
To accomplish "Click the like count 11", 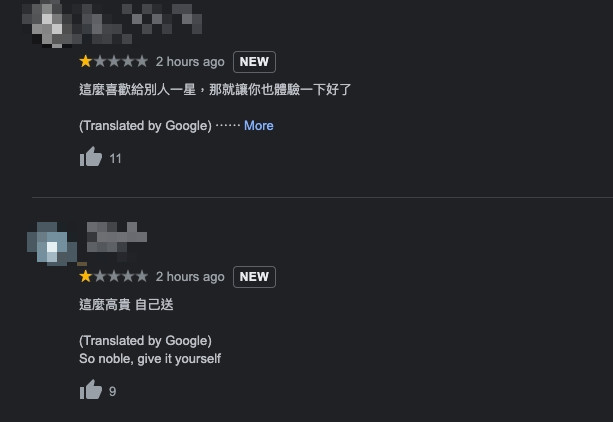I will pos(116,158).
